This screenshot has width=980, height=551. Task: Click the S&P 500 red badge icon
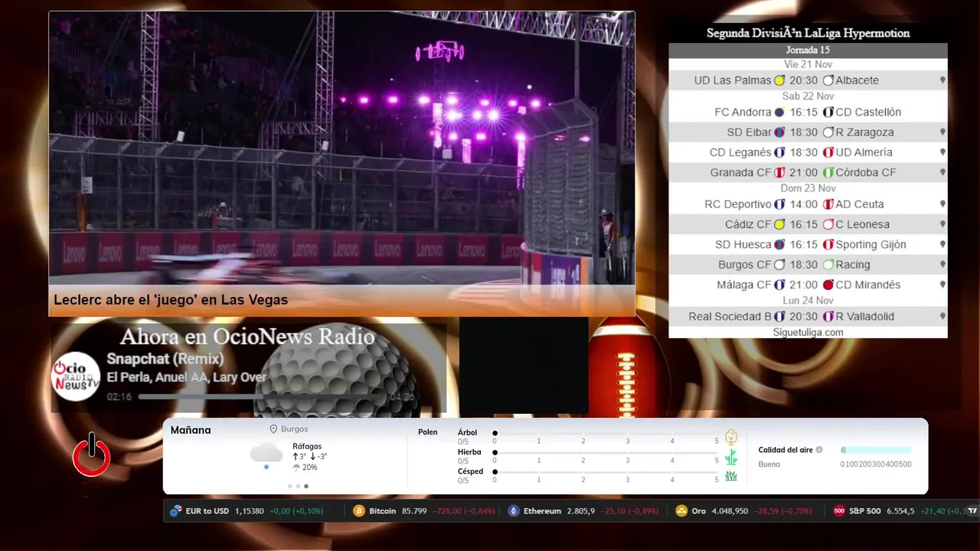pos(839,511)
